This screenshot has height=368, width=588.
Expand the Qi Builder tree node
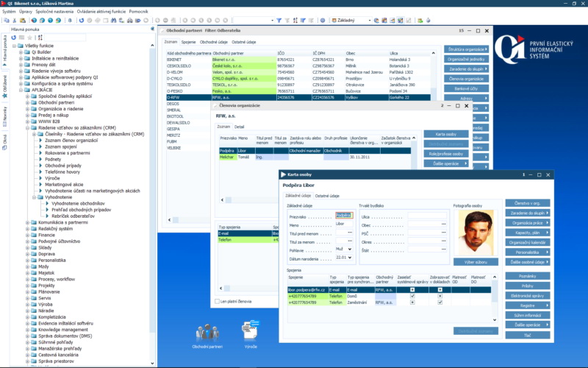(21, 52)
